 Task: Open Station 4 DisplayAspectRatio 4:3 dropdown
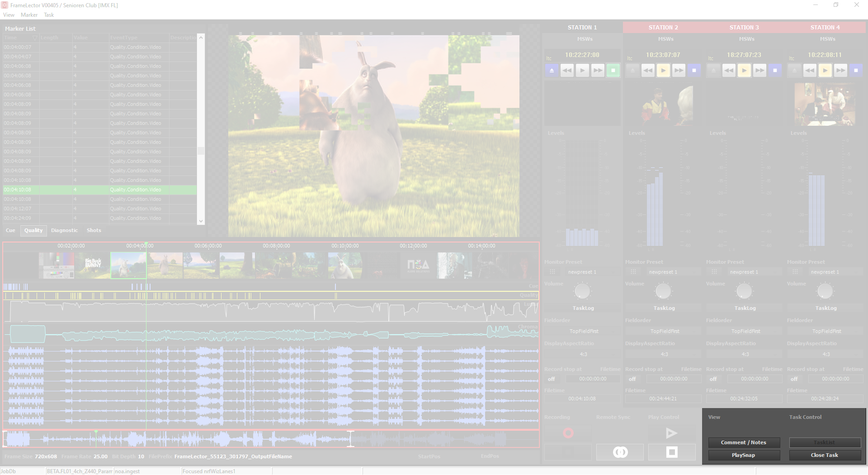[x=825, y=354]
